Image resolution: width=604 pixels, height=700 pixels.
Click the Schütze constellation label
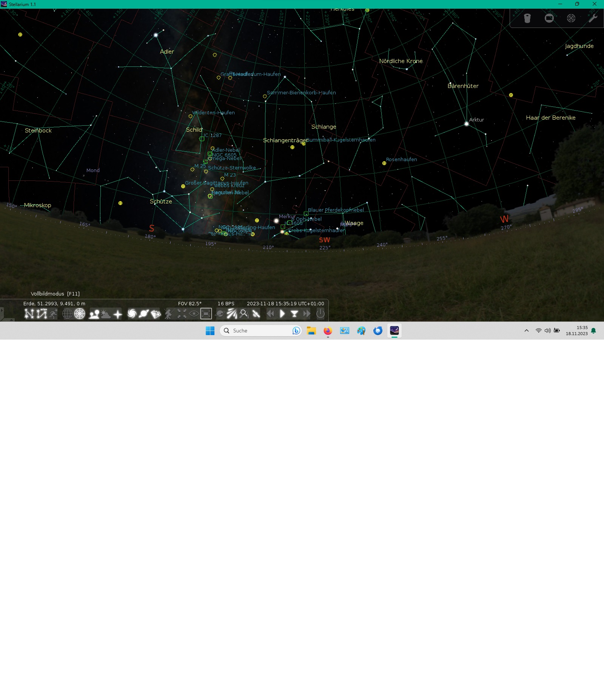point(161,202)
